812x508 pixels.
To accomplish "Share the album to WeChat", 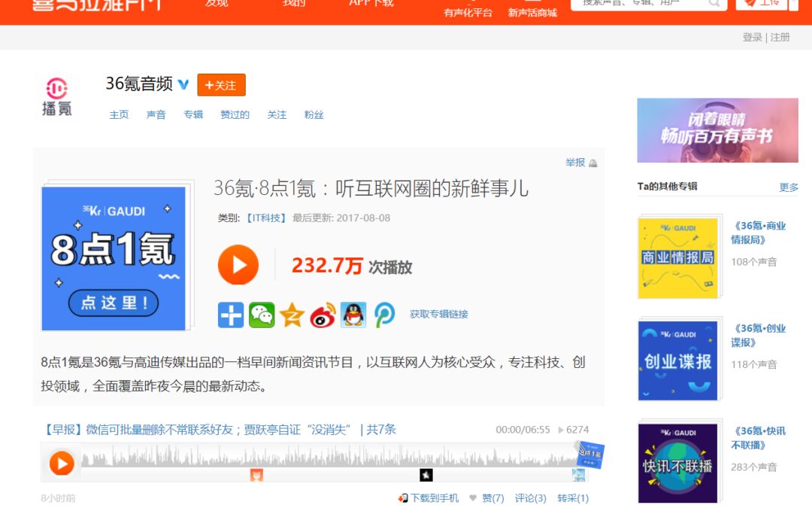I will point(262,315).
